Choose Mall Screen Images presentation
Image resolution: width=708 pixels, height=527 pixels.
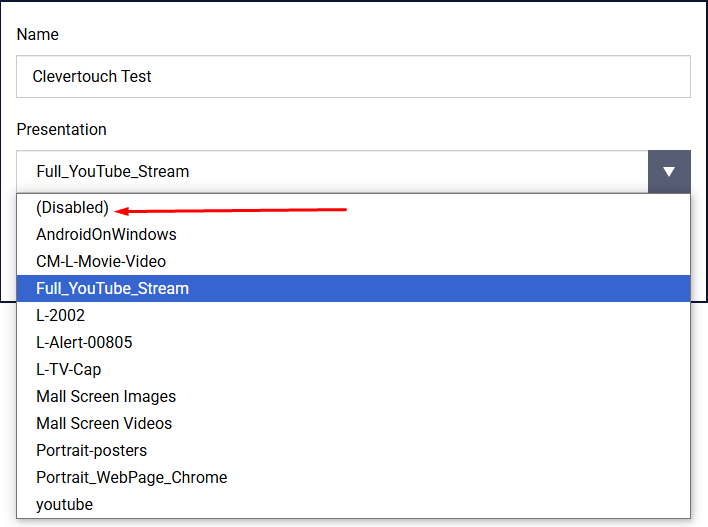[x=106, y=397]
